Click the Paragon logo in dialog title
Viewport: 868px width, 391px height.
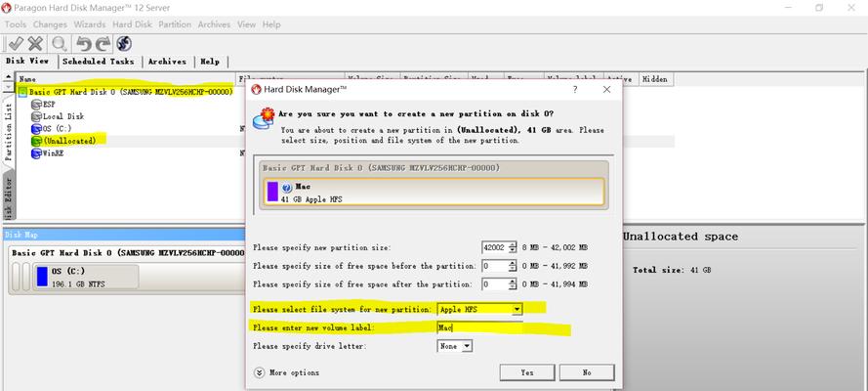[257, 89]
